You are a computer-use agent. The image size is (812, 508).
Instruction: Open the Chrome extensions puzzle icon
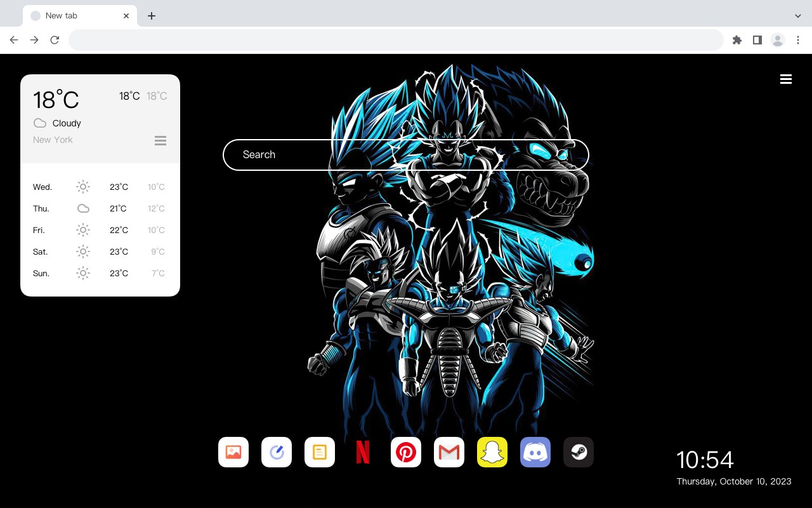pos(737,40)
